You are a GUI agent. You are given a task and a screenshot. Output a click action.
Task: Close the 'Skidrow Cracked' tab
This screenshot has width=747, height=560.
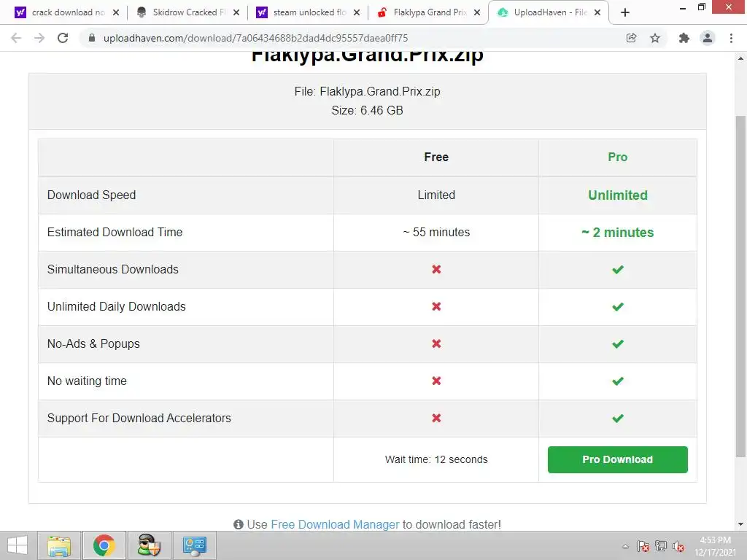(236, 13)
